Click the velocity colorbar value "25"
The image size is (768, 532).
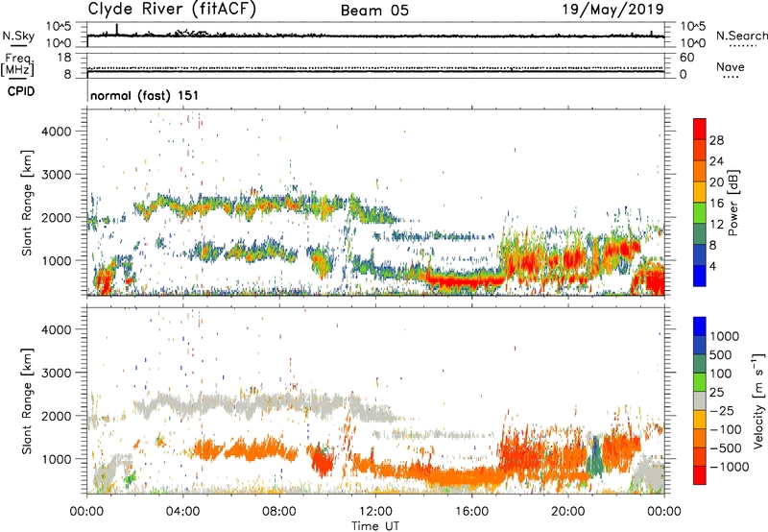(716, 392)
